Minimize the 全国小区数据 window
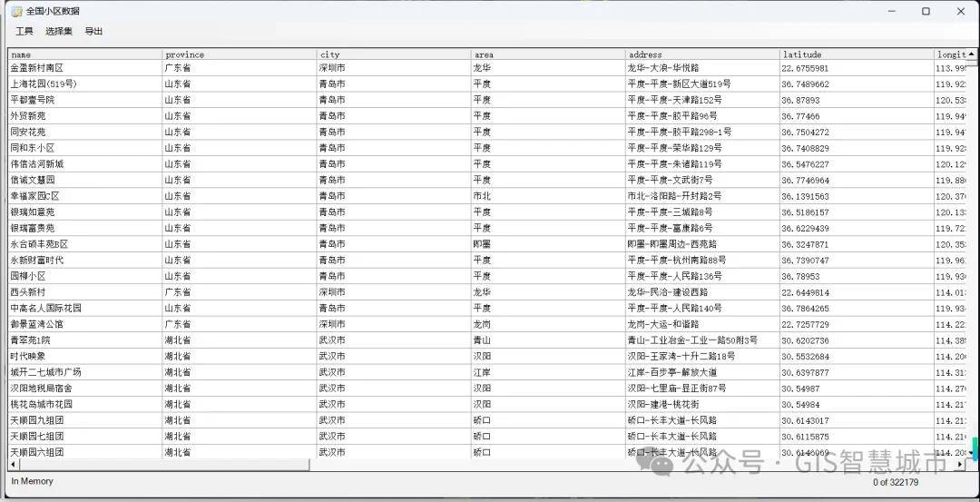Image resolution: width=980 pixels, height=502 pixels. [x=892, y=12]
